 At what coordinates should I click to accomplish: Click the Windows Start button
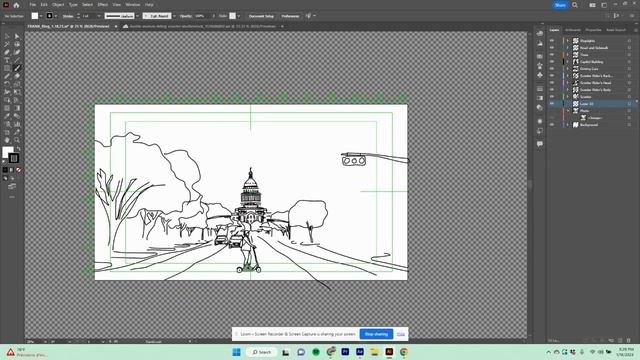[x=236, y=352]
